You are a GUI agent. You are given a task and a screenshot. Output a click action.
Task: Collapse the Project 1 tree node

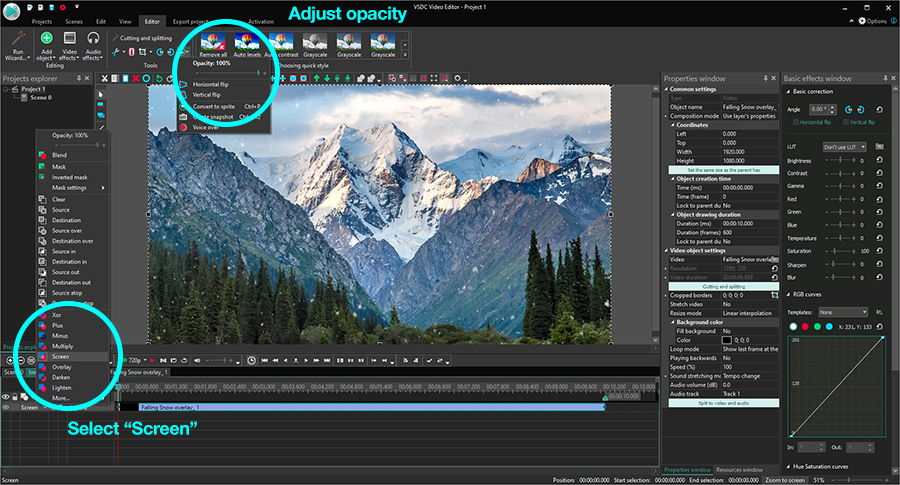[x=6, y=90]
